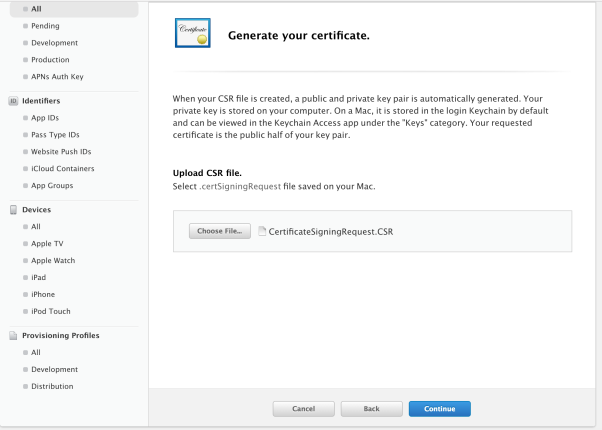This screenshot has height=430, width=602.
Task: Open App Groups under Identifiers
Action: coord(52,185)
